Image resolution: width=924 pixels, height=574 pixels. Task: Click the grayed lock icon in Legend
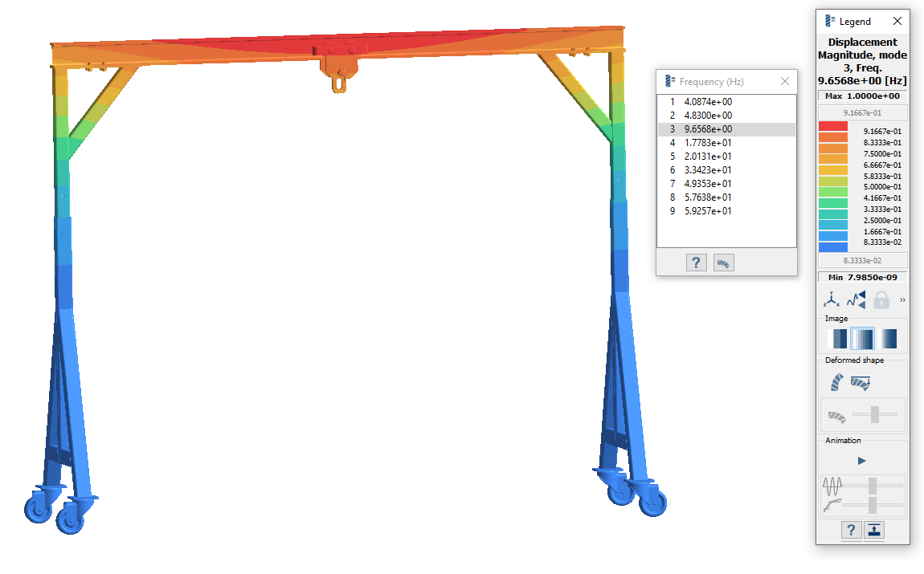click(881, 299)
